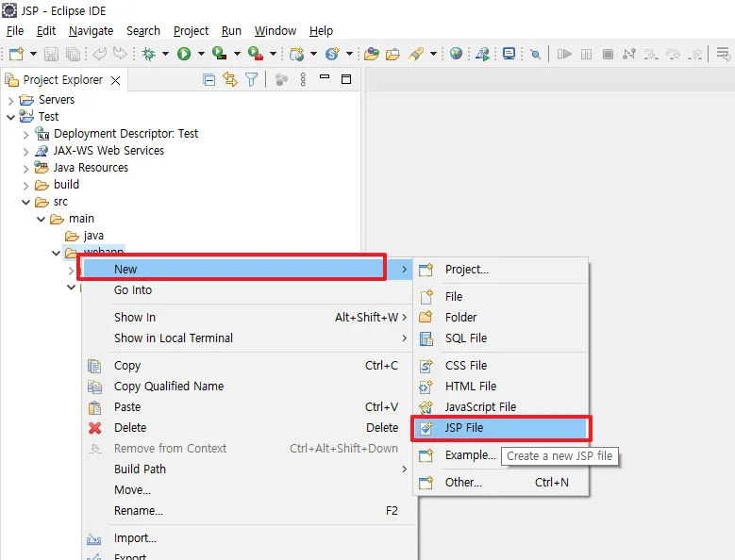Expand the Servers tree node
The image size is (735, 560).
click(x=10, y=100)
